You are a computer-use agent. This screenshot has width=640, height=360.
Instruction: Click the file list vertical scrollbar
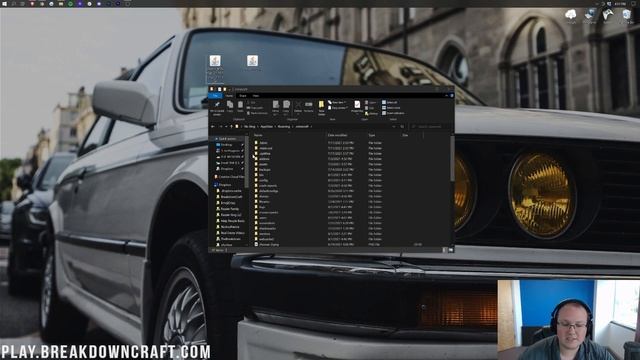452,159
